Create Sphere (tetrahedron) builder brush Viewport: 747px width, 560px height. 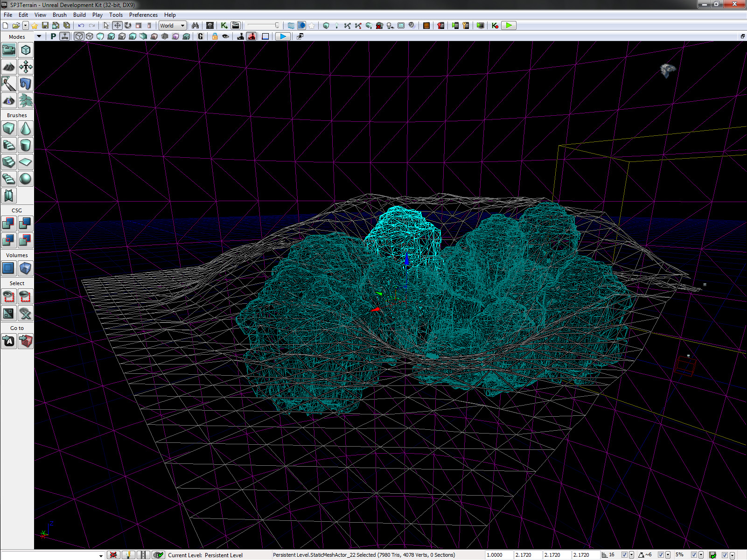point(26,179)
